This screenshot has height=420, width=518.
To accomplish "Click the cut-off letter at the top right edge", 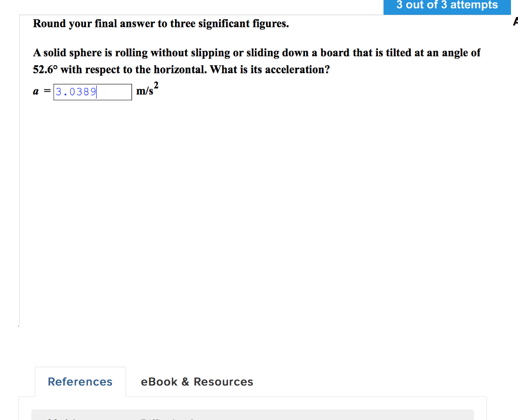I will point(515,22).
